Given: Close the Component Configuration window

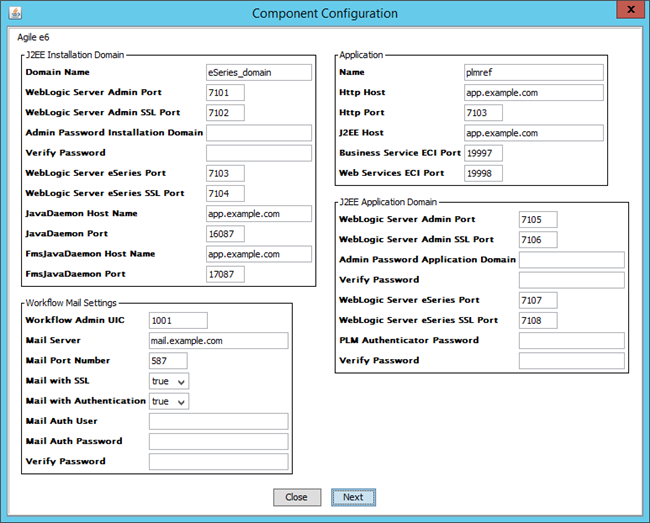Looking at the screenshot, I should click(631, 10).
